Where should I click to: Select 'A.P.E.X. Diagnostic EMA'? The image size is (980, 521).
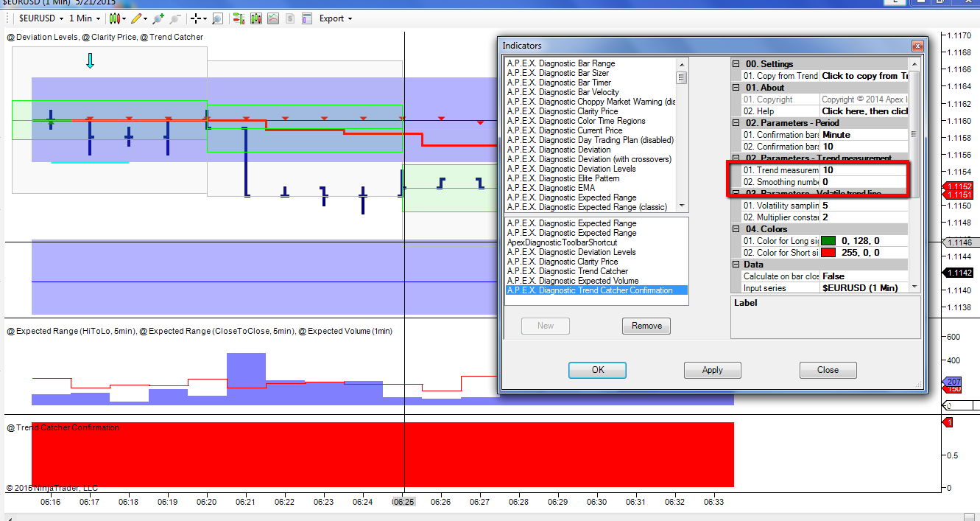point(551,188)
